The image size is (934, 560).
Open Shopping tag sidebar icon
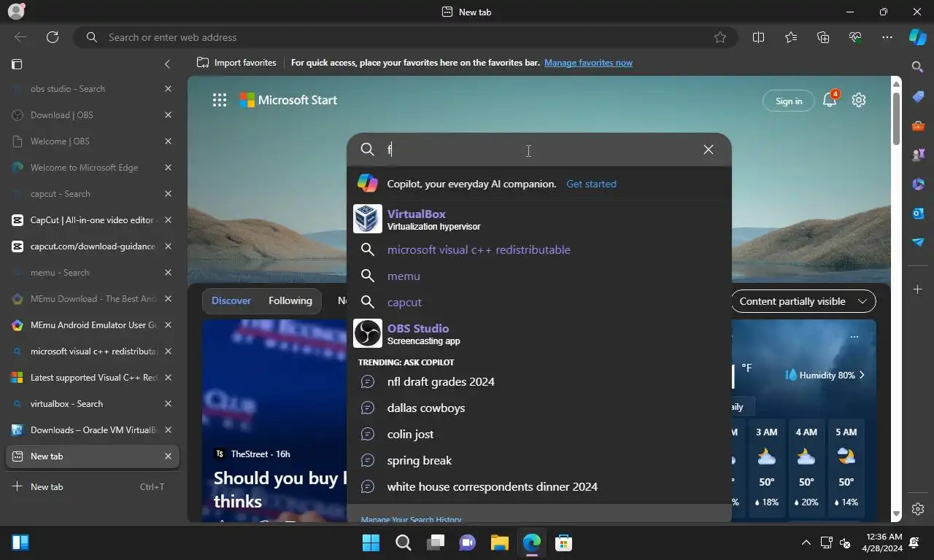pyautogui.click(x=918, y=97)
